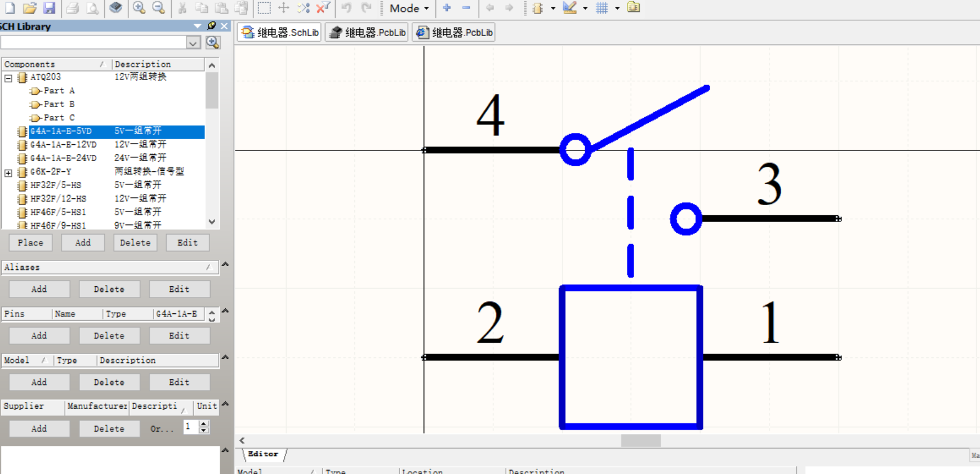Paste from clipboard in the toolbar

point(222,8)
